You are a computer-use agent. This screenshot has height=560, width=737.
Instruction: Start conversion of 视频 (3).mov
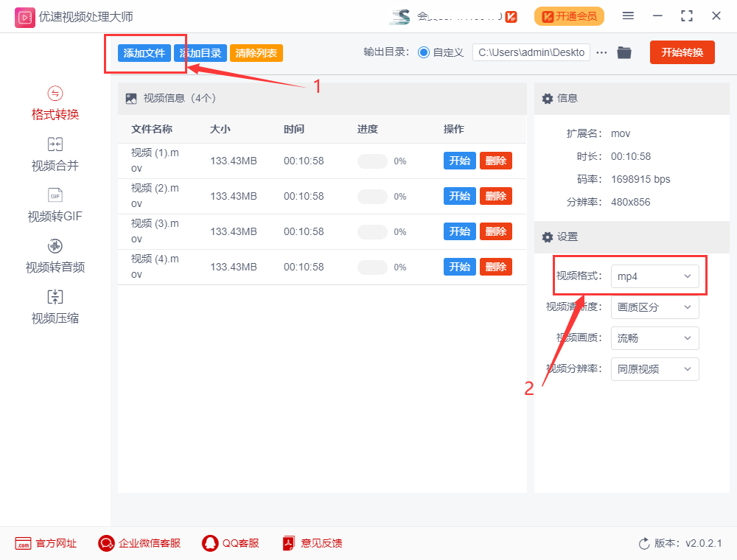(460, 231)
